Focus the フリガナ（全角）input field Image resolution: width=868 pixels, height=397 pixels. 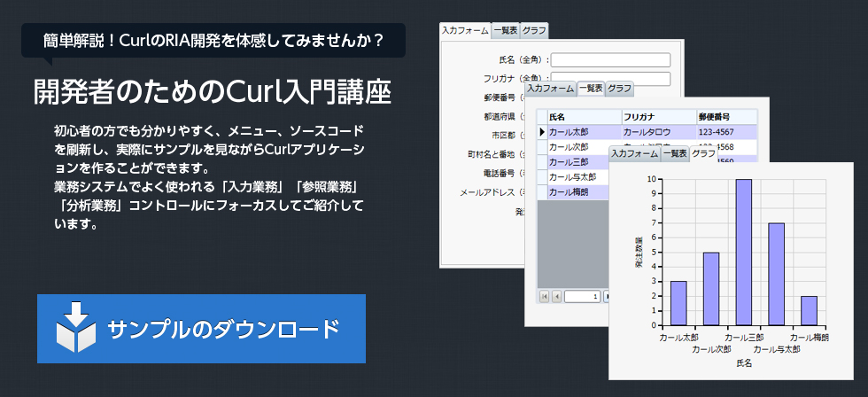(610, 78)
